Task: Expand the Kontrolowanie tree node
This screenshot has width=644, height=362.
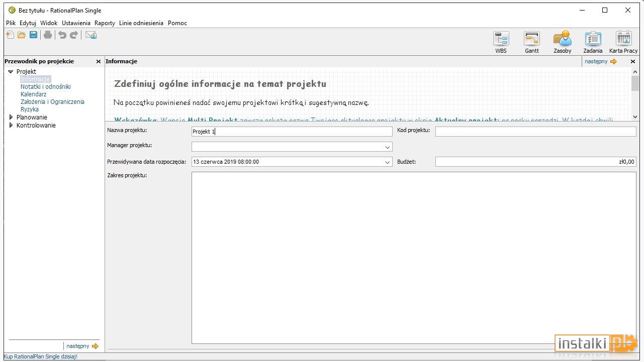Action: click(11, 125)
